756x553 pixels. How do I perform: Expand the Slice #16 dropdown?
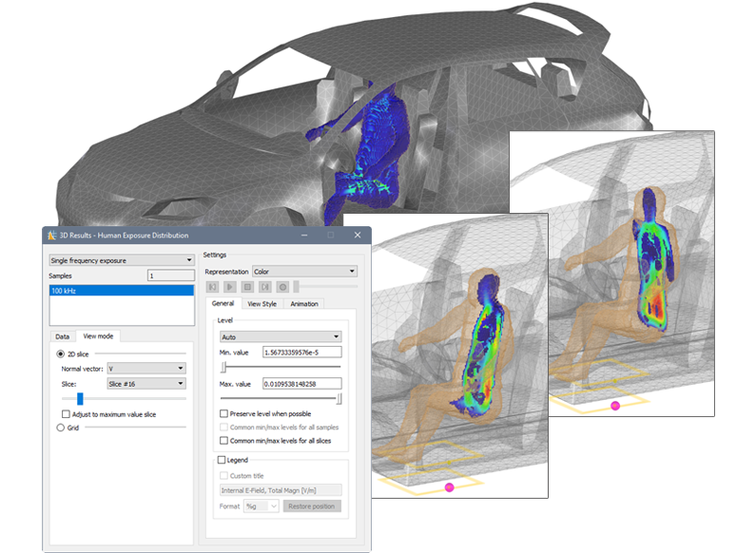(145, 383)
